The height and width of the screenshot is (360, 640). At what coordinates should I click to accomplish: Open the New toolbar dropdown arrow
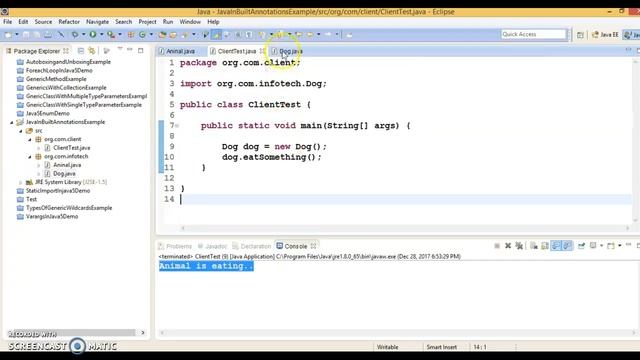(x=17, y=35)
